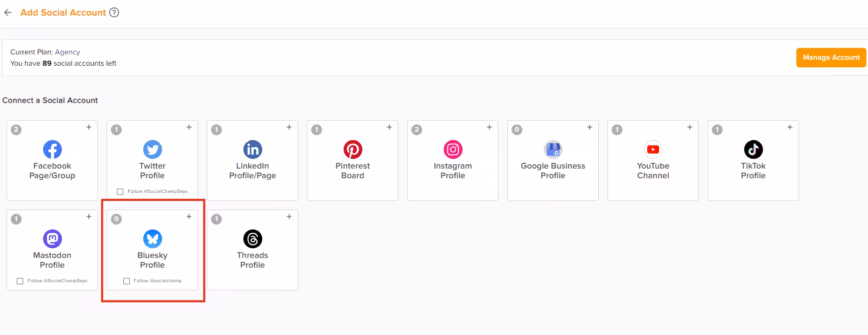This screenshot has width=868, height=335.
Task: Add a LinkedIn account with plus icon
Action: (x=289, y=127)
